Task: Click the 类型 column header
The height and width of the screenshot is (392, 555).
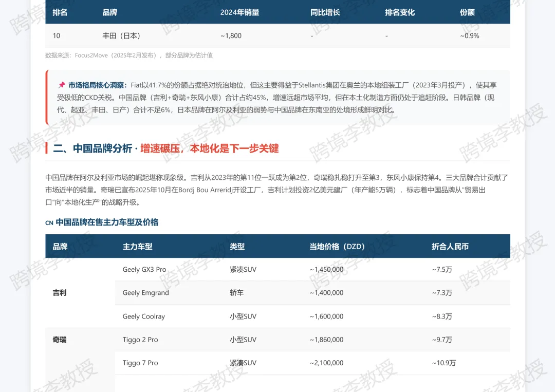Action: click(x=237, y=247)
